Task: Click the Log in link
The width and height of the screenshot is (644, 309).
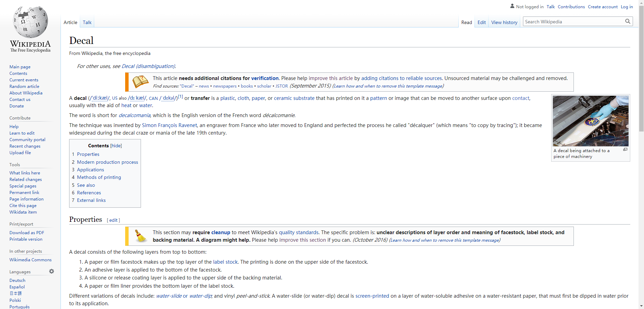Action: pyautogui.click(x=626, y=7)
